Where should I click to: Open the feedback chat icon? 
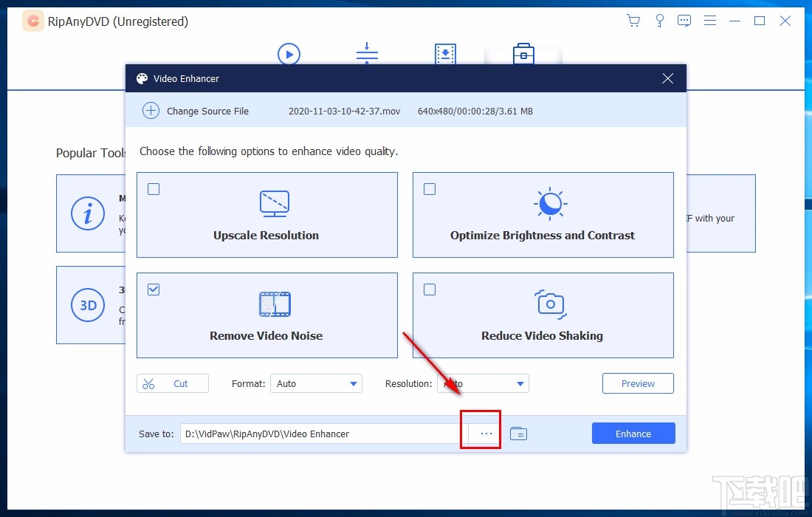pyautogui.click(x=684, y=21)
